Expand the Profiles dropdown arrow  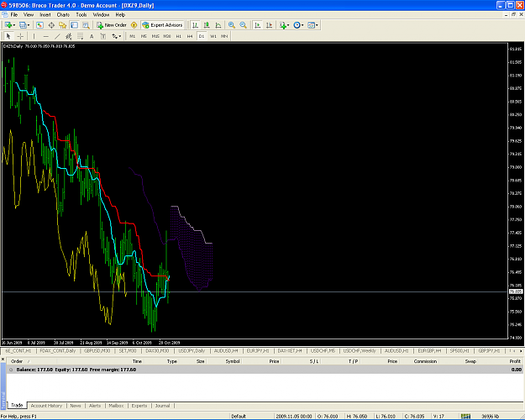(29, 25)
